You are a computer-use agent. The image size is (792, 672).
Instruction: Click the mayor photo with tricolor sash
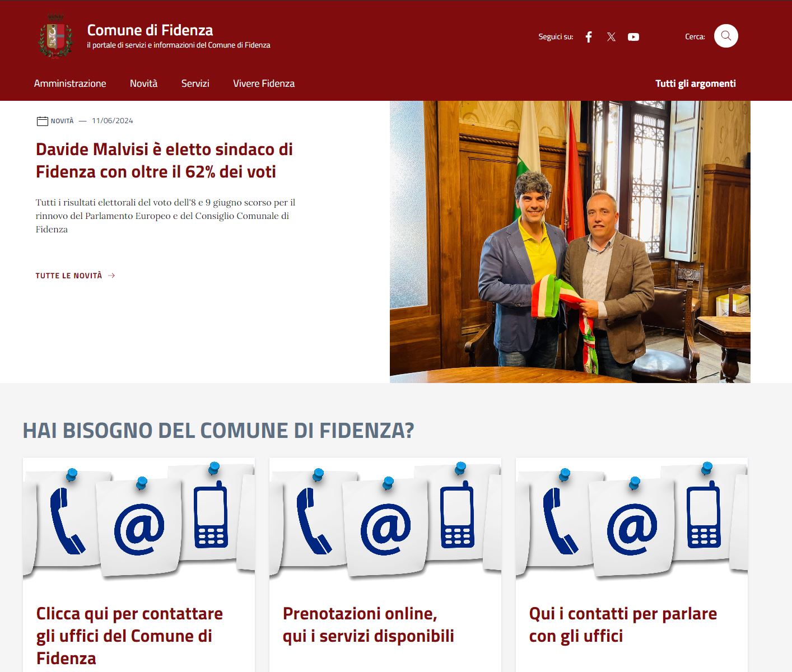click(x=570, y=242)
